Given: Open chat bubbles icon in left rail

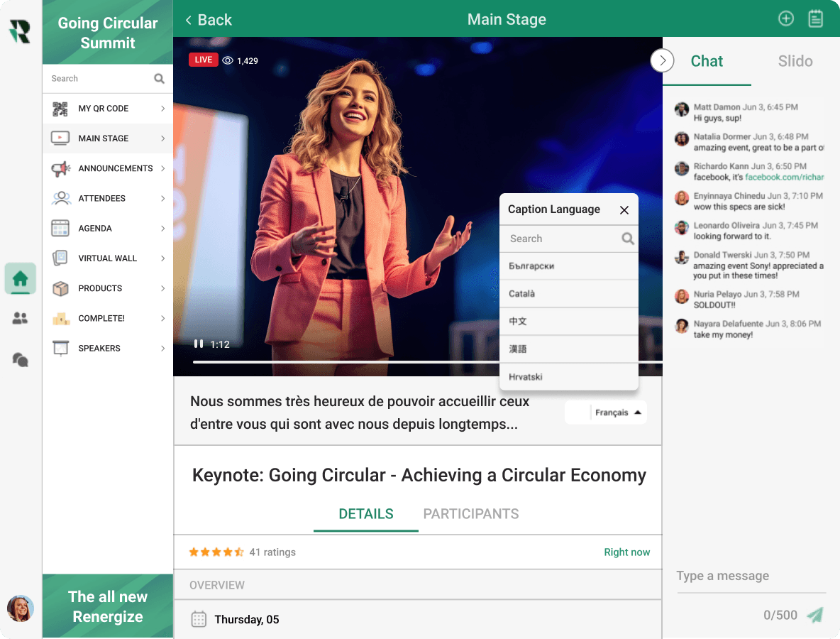Looking at the screenshot, I should pos(21,359).
